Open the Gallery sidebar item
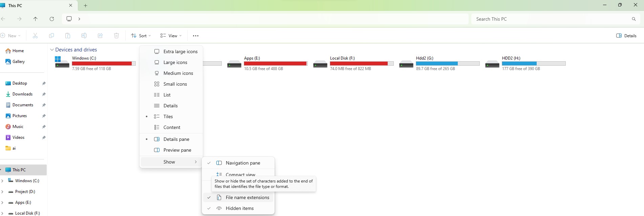Image resolution: width=644 pixels, height=216 pixels. [x=18, y=62]
